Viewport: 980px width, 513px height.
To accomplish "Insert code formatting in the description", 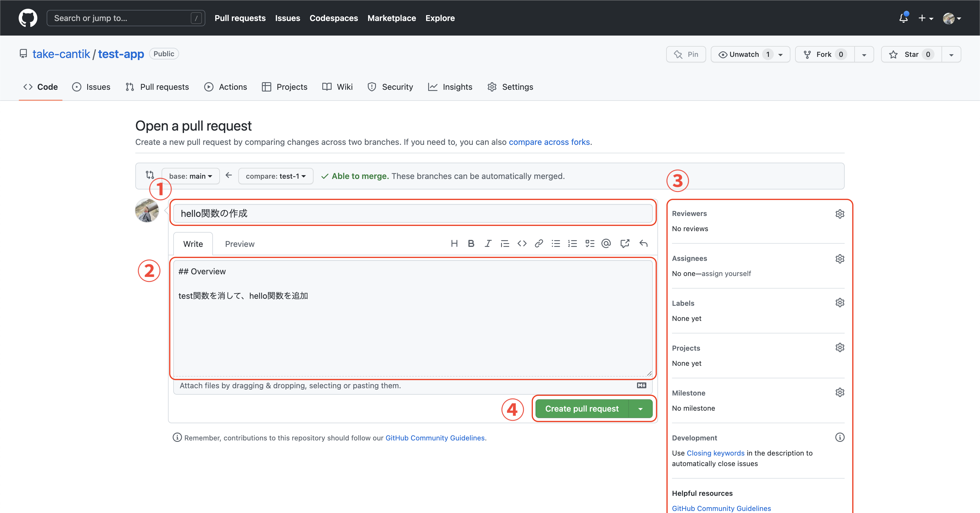I will click(522, 243).
